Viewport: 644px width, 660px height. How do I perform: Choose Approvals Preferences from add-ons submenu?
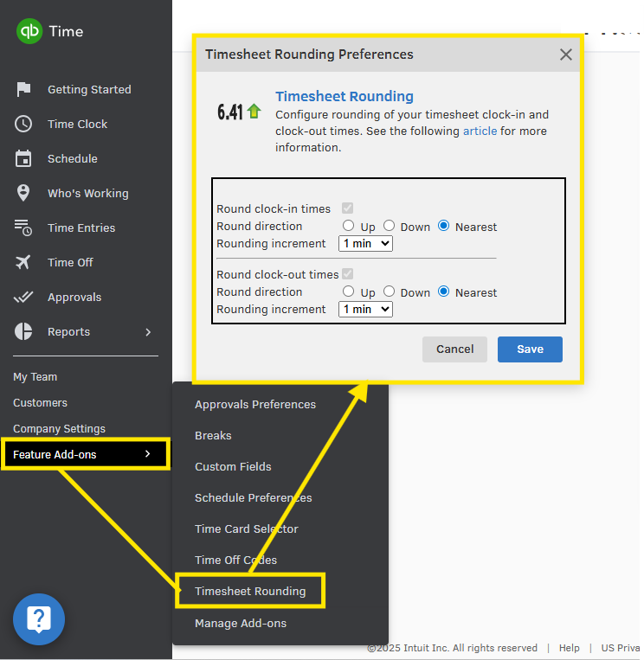pos(255,405)
